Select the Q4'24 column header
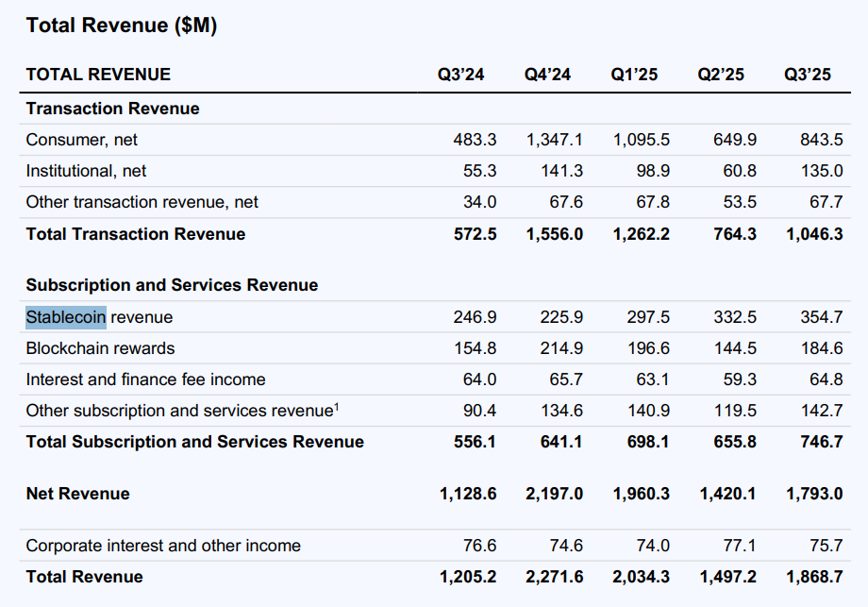The image size is (868, 607). coord(547,75)
